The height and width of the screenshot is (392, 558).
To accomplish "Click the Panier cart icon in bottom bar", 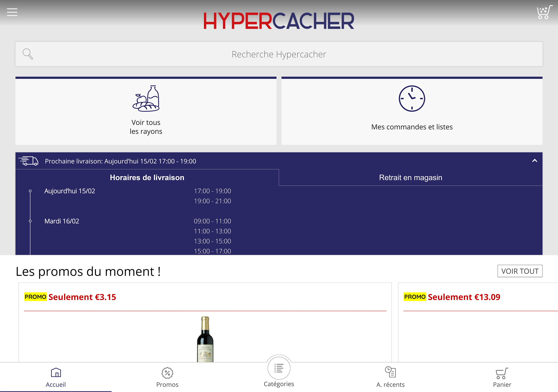I will coord(502,373).
